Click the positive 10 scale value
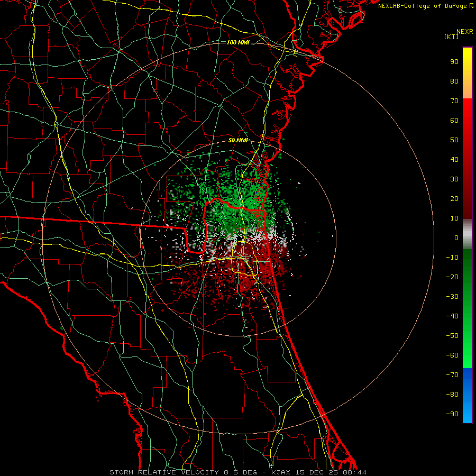This screenshot has width=476, height=476. pos(454,218)
